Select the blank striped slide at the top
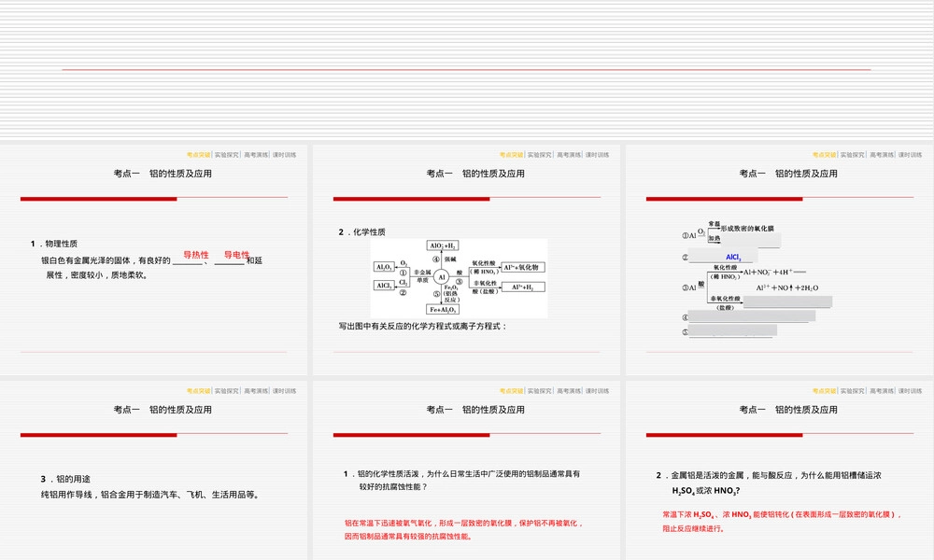Image resolution: width=934 pixels, height=560 pixels. 467,70
